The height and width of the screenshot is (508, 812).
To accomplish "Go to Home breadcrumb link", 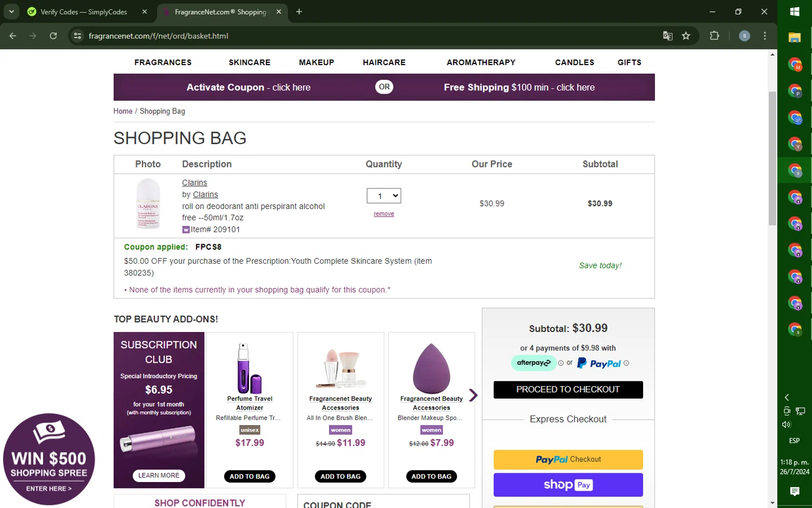I will 123,111.
